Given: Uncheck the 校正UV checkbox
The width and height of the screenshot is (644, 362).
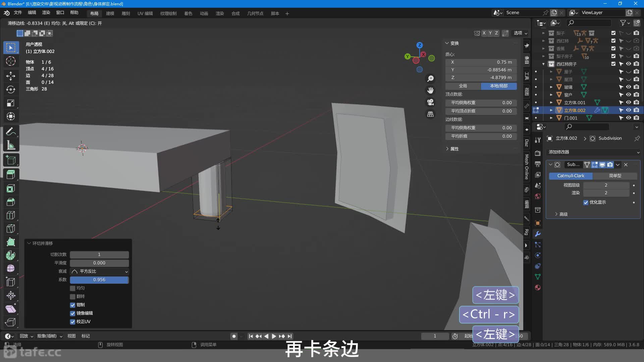Looking at the screenshot, I should [x=72, y=322].
